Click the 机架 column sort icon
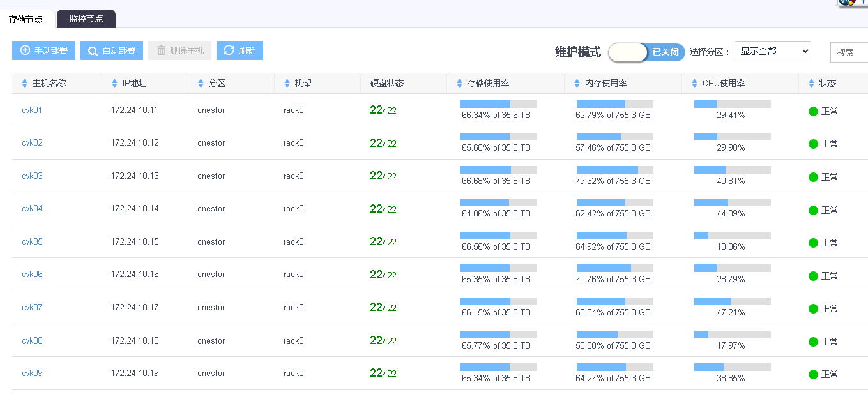 (x=287, y=84)
